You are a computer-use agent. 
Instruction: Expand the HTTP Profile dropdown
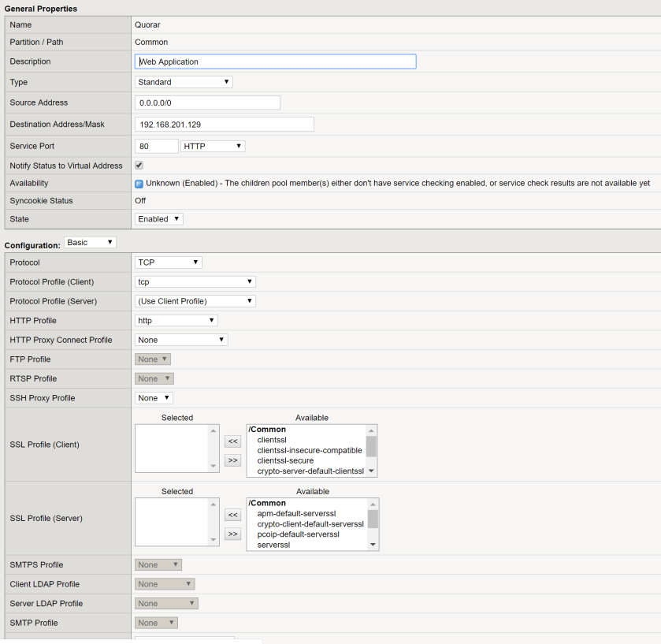tap(176, 321)
